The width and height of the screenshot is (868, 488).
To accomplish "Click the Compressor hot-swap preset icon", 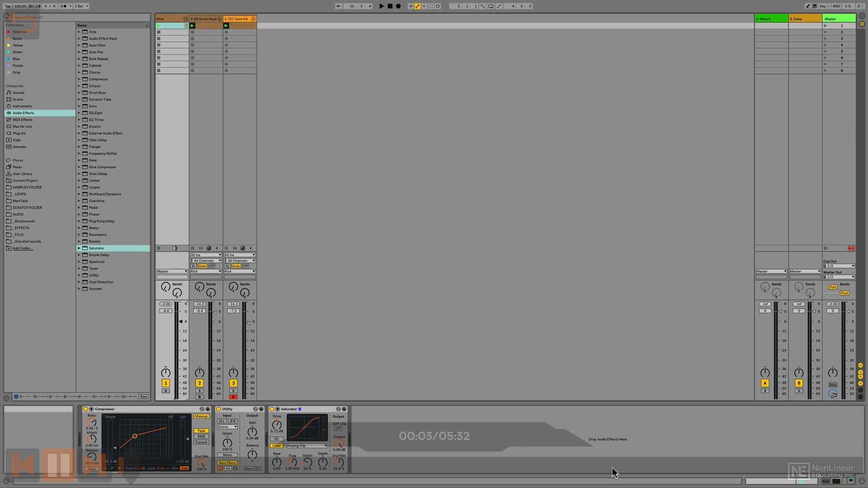I will click(x=202, y=409).
